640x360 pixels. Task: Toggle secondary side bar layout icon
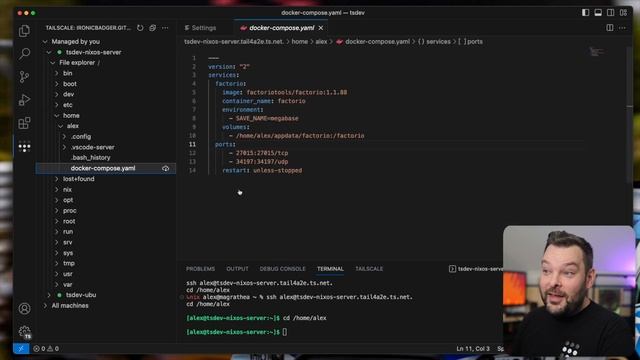(x=611, y=13)
